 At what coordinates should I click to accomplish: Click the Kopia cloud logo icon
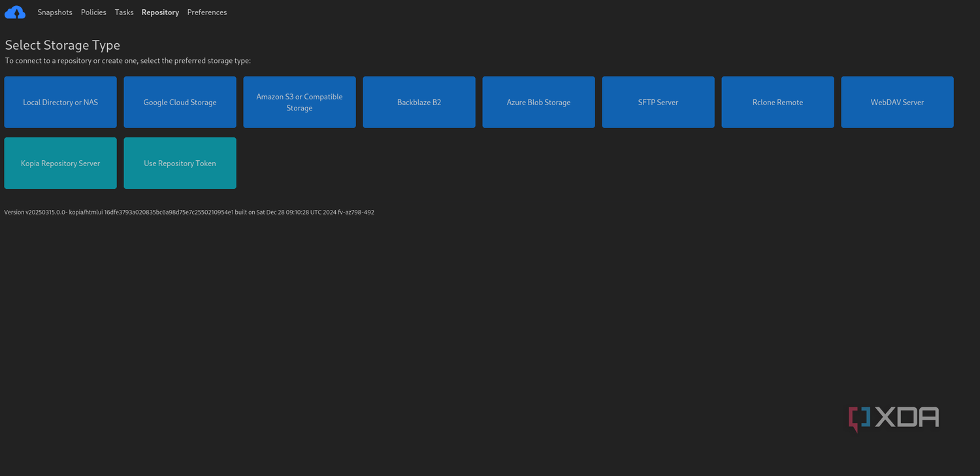coord(15,12)
